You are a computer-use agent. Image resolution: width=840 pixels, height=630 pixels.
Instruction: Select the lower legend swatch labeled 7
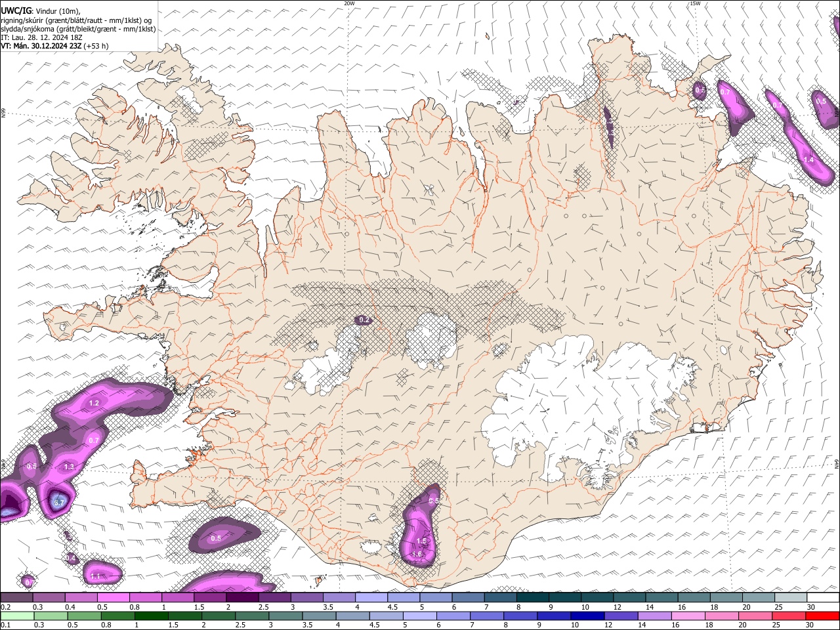(486, 616)
